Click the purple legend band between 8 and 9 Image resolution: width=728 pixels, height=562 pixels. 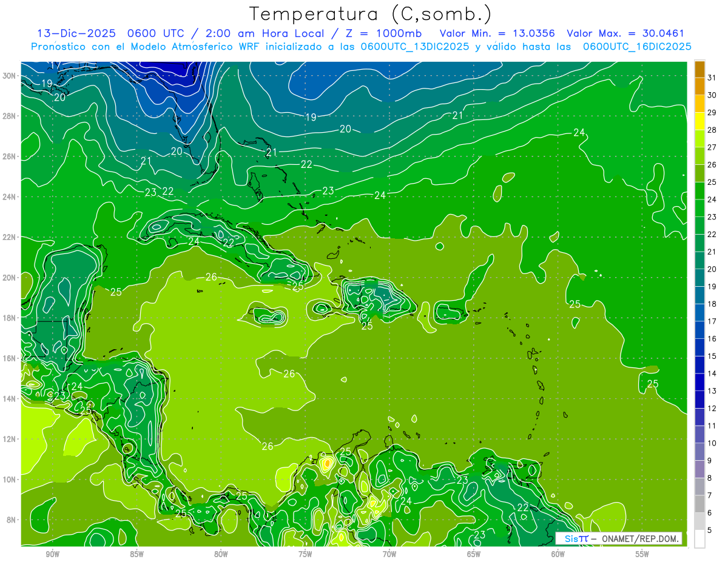(x=699, y=469)
